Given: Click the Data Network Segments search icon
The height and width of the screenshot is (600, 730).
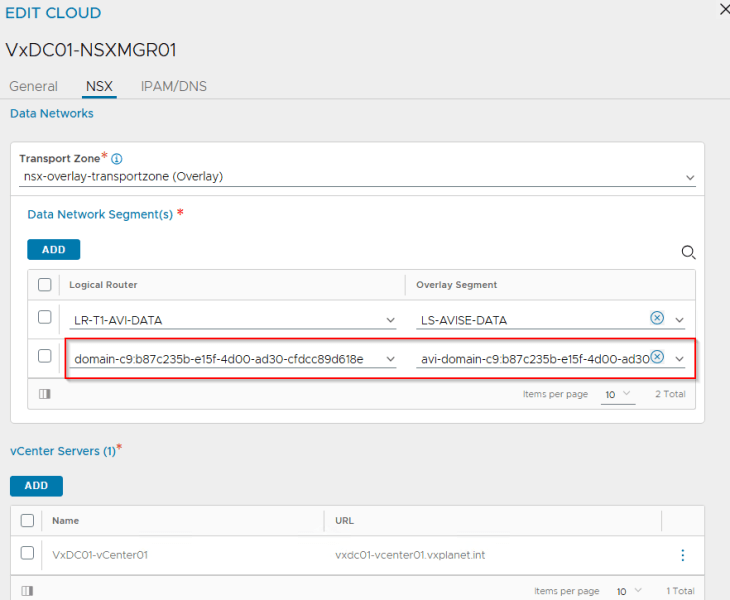Looking at the screenshot, I should (x=688, y=253).
